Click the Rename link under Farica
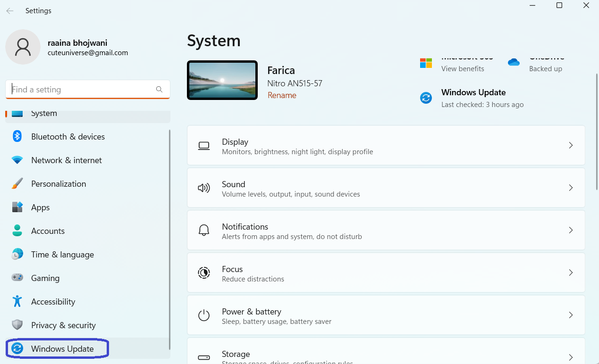The height and width of the screenshot is (364, 599). [x=282, y=95]
